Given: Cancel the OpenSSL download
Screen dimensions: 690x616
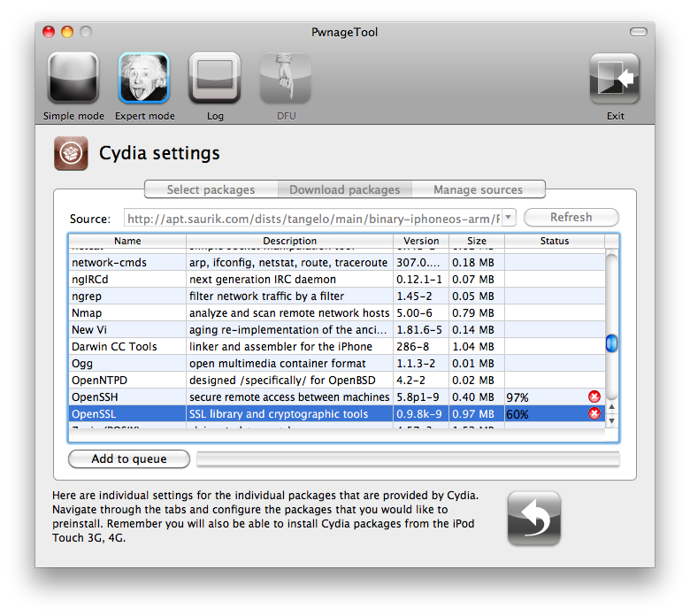Looking at the screenshot, I should pyautogui.click(x=594, y=413).
